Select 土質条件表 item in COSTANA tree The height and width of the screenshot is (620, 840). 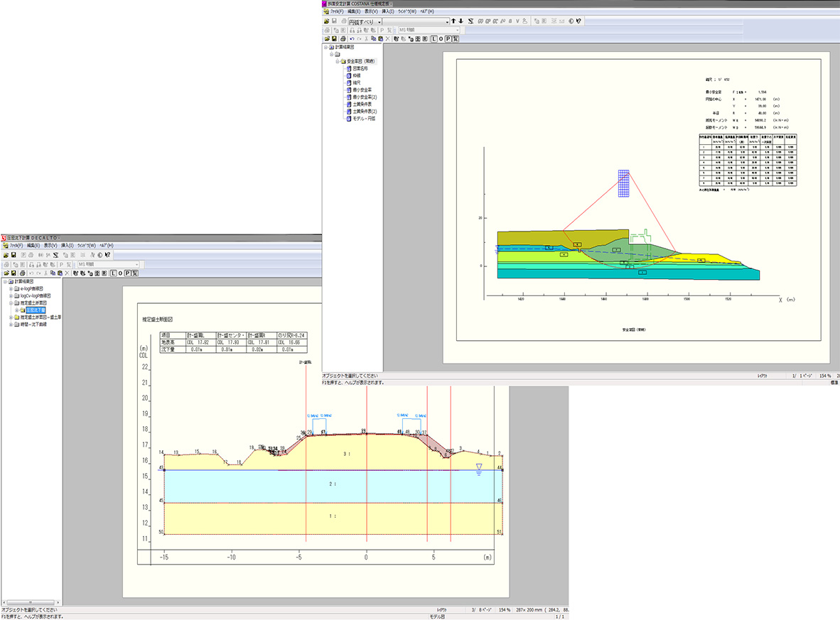click(362, 104)
